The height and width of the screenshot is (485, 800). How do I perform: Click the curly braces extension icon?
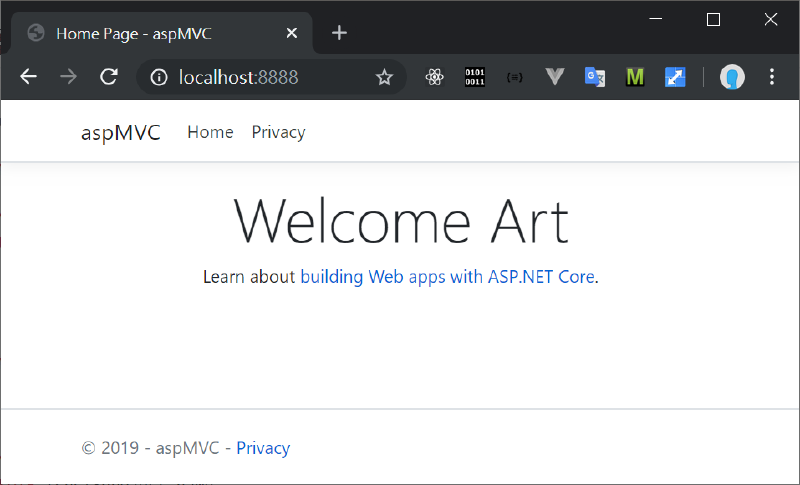coord(515,77)
